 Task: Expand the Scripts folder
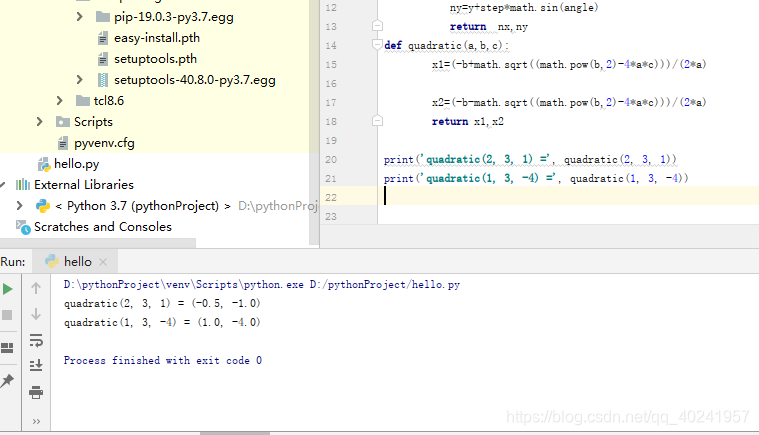[40, 121]
